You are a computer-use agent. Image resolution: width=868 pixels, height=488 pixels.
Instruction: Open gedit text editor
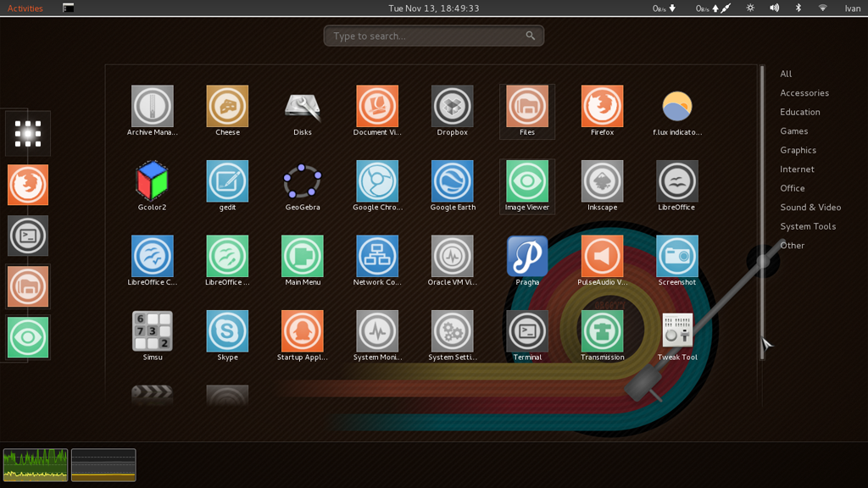227,186
